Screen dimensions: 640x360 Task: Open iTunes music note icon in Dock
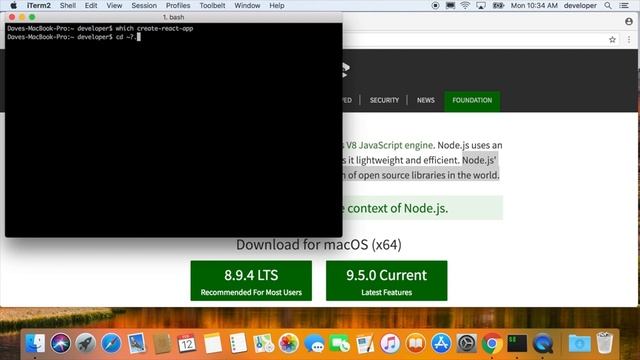click(x=390, y=343)
